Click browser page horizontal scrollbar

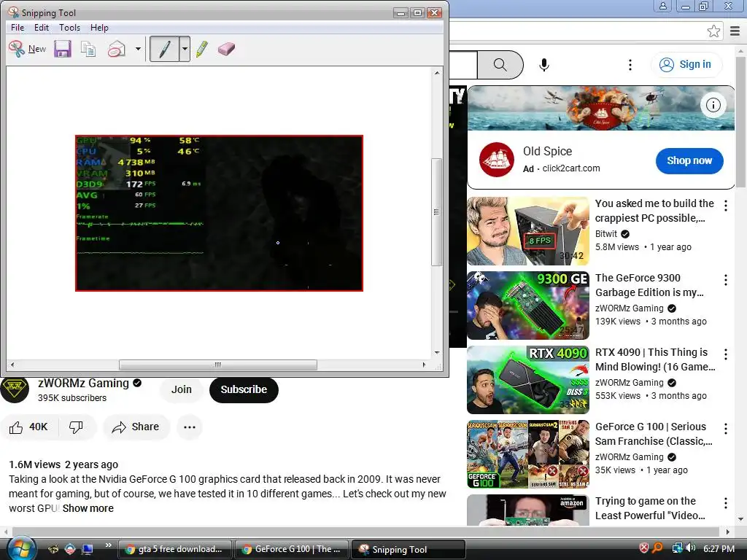pyautogui.click(x=365, y=532)
